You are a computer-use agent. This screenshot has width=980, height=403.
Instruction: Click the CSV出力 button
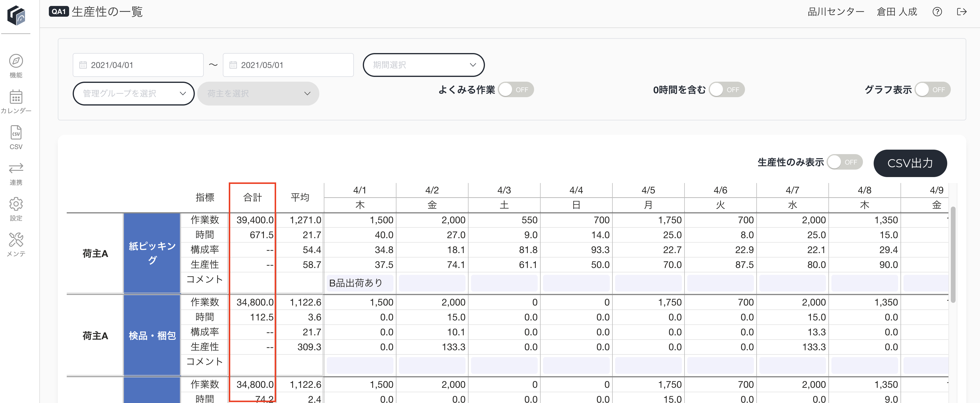(x=910, y=163)
